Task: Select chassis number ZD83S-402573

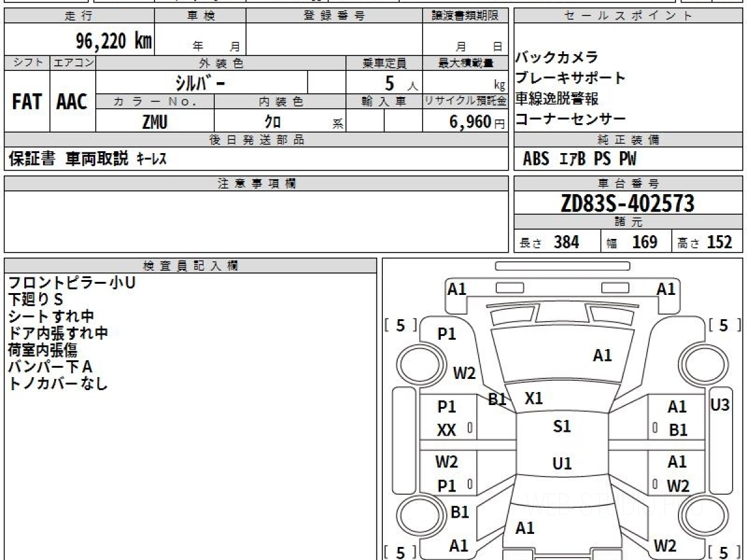Action: 627,203
